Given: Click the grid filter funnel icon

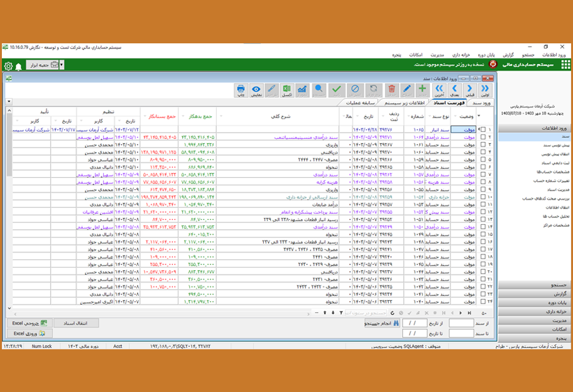Looking at the screenshot, I should click(x=341, y=313).
